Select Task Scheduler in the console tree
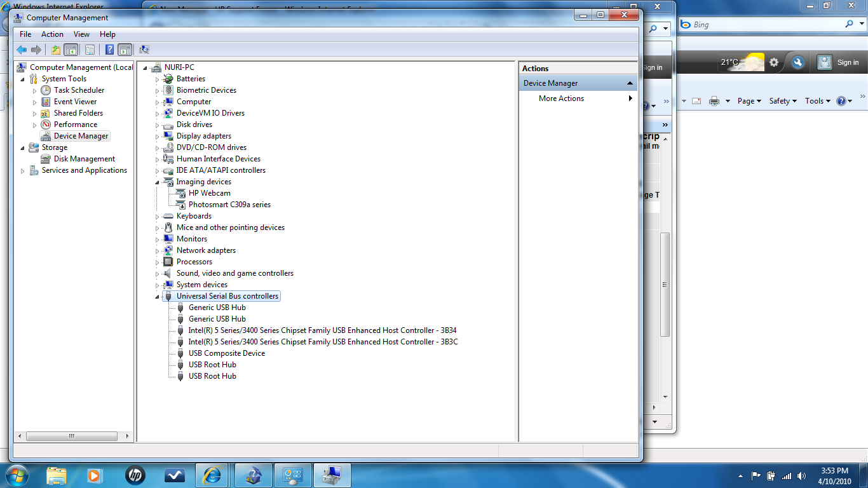 coord(79,90)
